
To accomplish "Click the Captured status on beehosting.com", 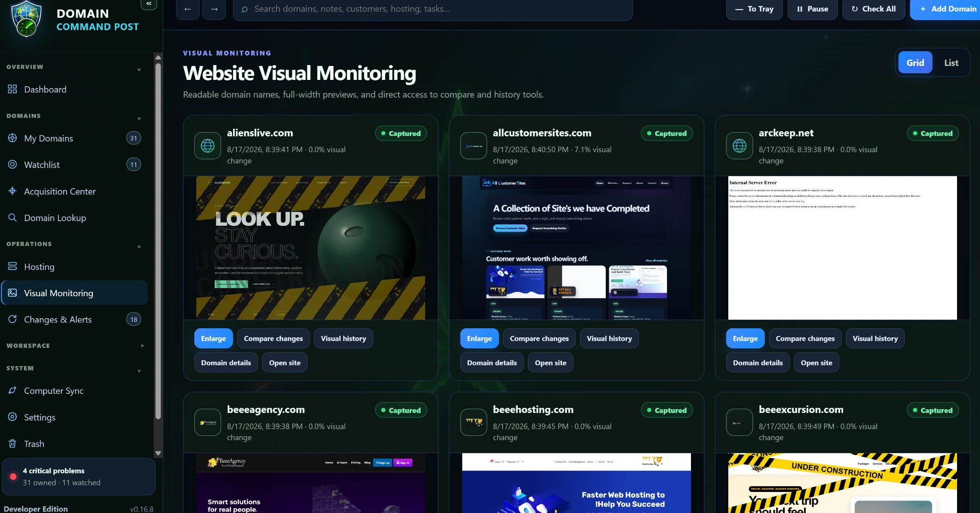I will (667, 410).
